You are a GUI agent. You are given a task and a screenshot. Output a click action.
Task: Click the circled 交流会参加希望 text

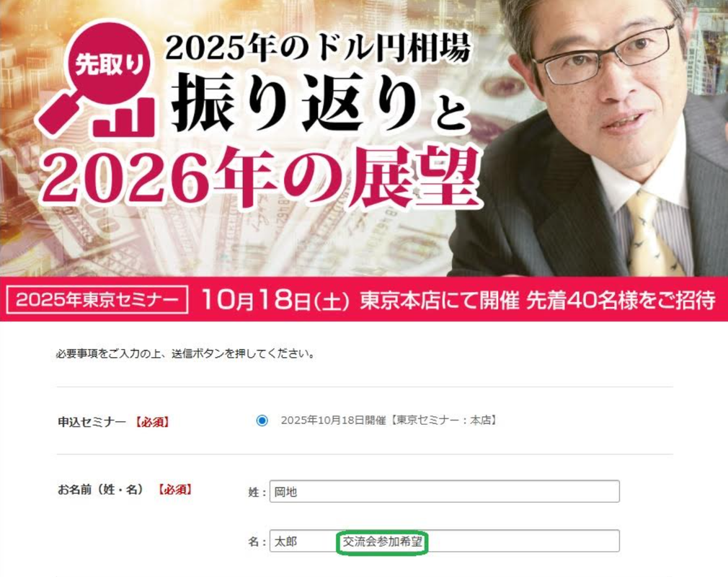click(x=382, y=542)
